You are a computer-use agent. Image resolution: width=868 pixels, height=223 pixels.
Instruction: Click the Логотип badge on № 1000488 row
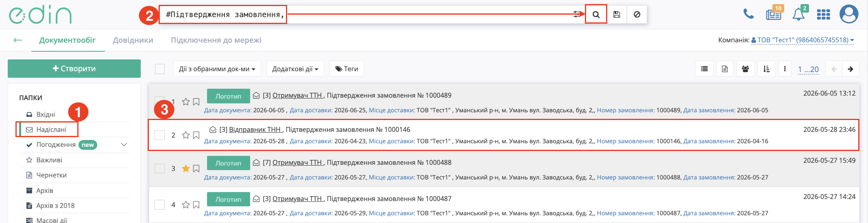[229, 163]
